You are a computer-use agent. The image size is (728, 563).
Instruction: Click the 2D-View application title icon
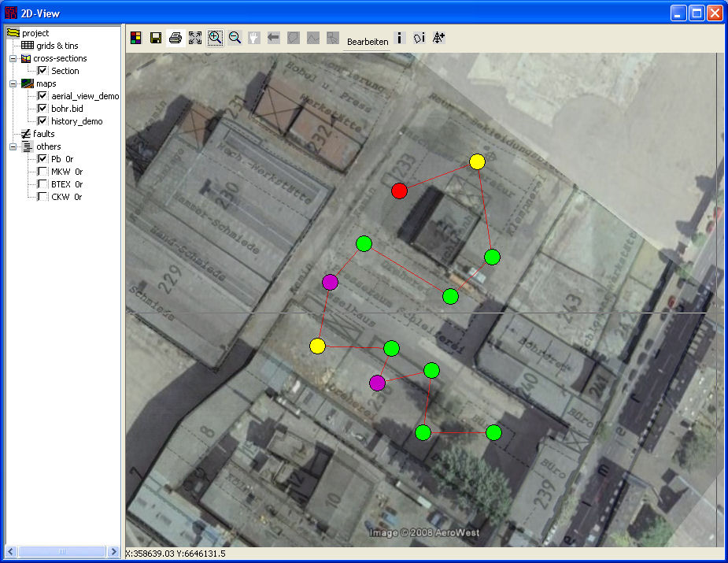coord(11,13)
